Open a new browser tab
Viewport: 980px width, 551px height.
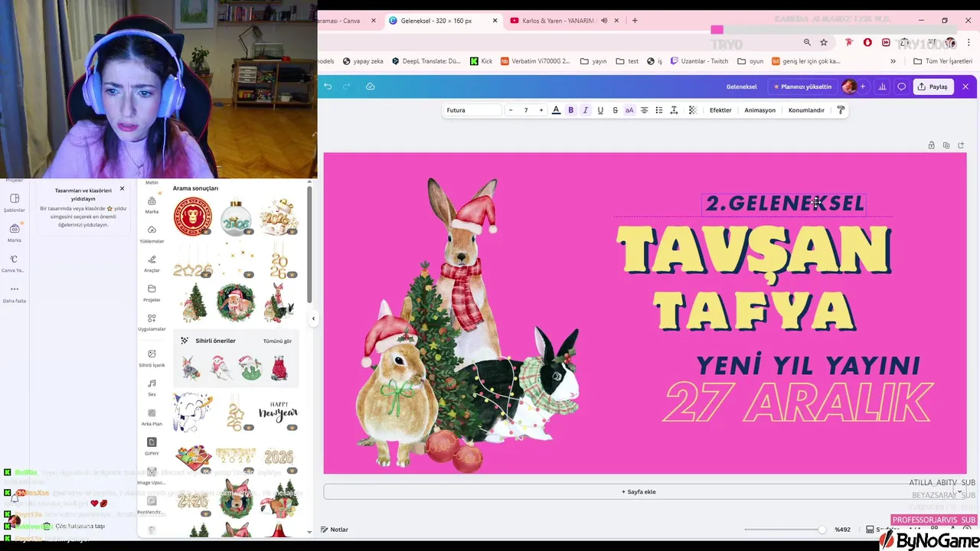click(x=635, y=21)
